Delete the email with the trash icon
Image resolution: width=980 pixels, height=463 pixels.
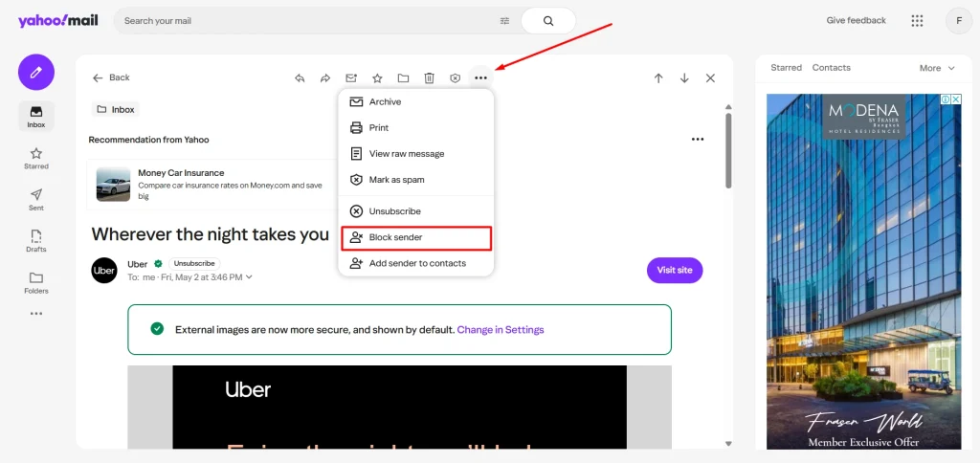430,78
